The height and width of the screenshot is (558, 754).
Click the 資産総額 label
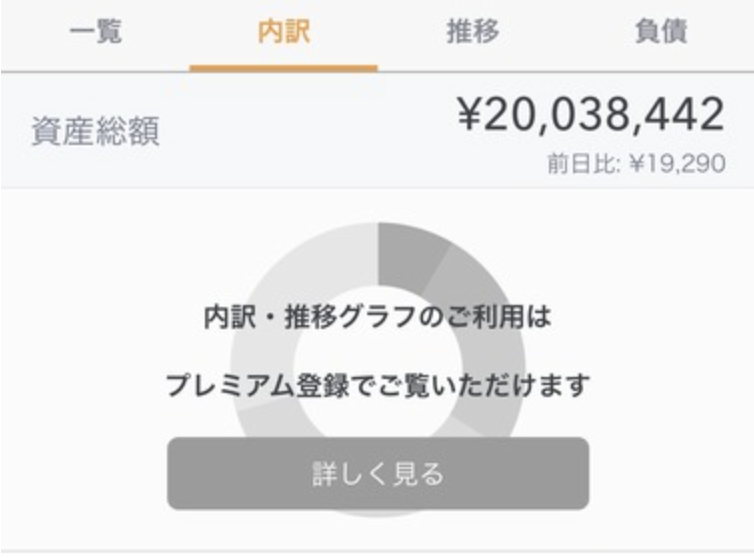coord(95,132)
